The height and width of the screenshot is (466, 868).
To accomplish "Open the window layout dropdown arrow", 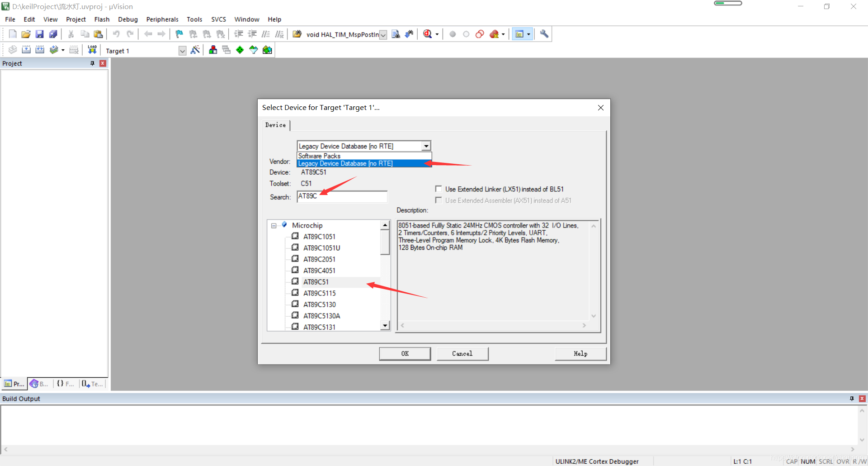I will (528, 34).
